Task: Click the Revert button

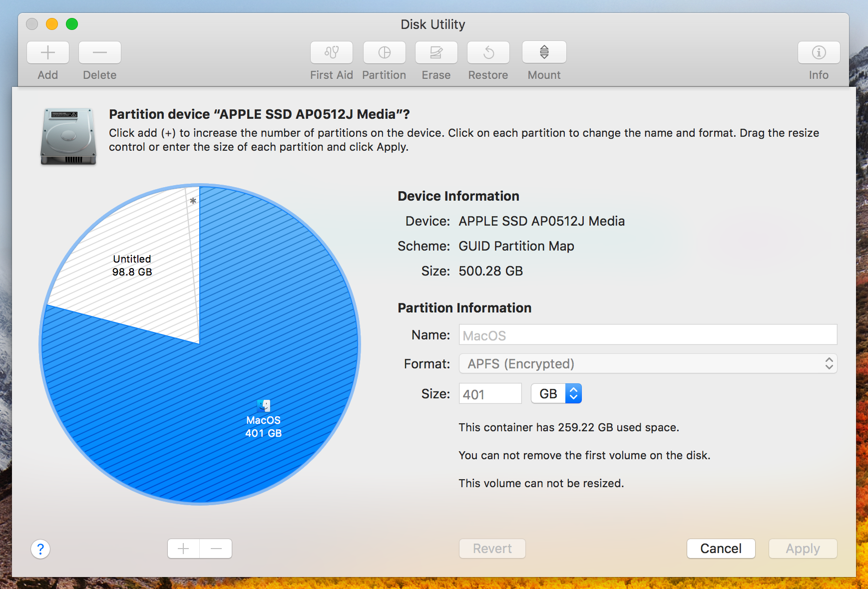Action: point(492,549)
